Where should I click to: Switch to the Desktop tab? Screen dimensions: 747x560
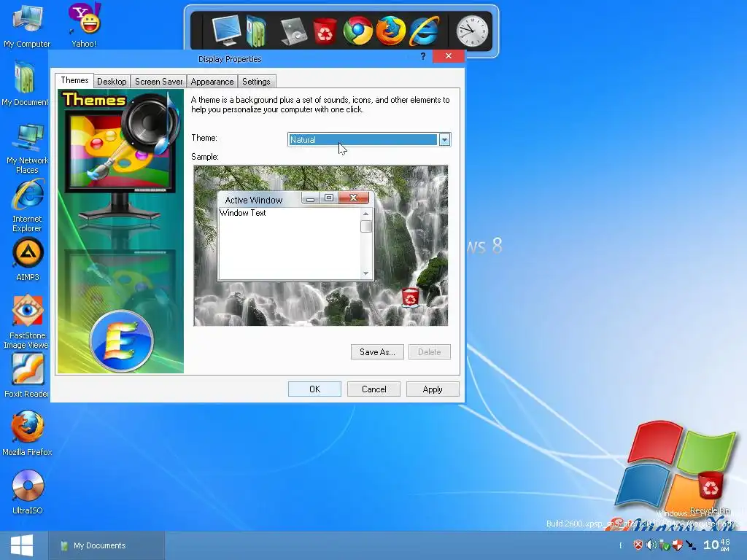[x=112, y=82]
